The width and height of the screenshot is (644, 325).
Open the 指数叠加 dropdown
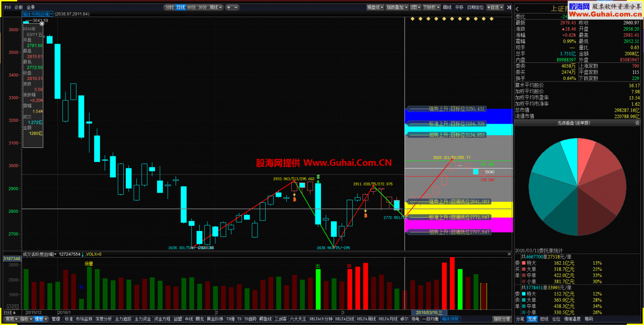396,8
